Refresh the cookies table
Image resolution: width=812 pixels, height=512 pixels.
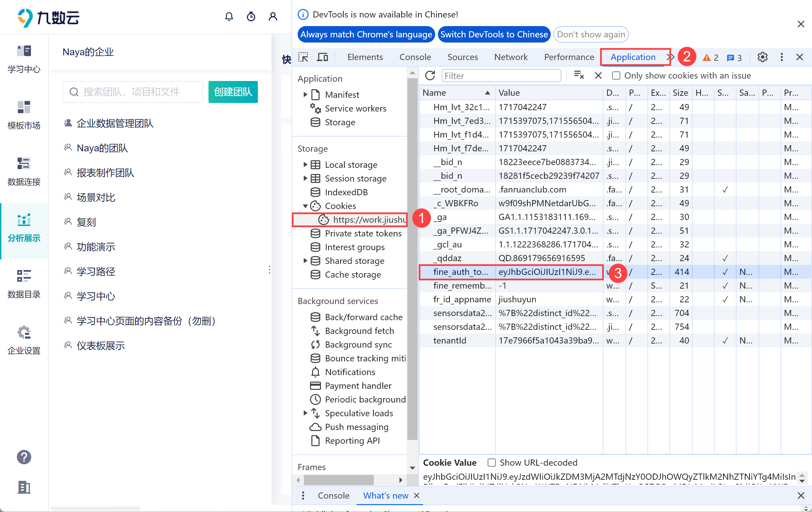(x=430, y=75)
